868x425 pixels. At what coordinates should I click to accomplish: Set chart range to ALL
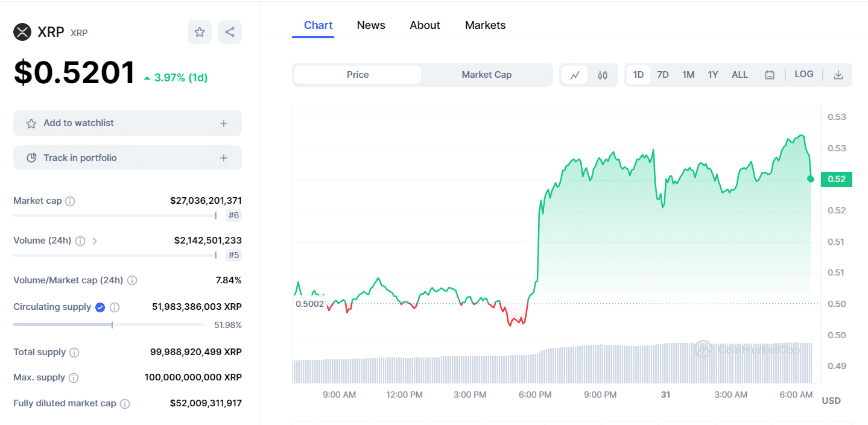pyautogui.click(x=740, y=75)
